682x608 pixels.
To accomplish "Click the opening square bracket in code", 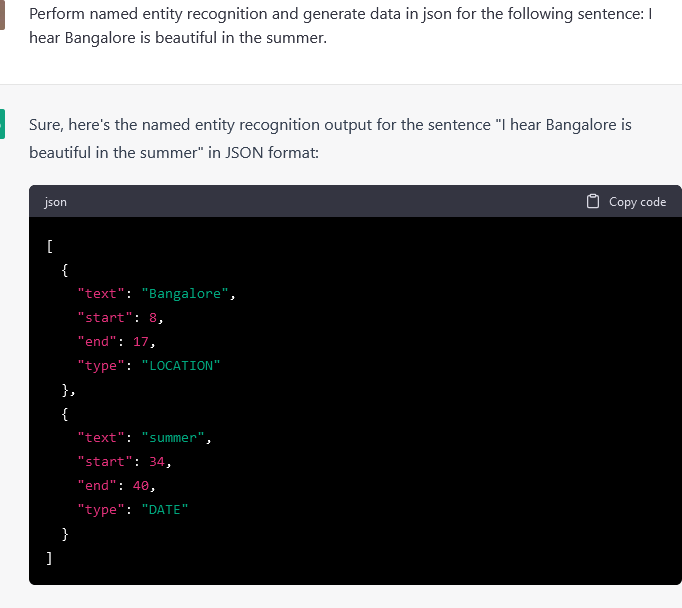I will [50, 246].
